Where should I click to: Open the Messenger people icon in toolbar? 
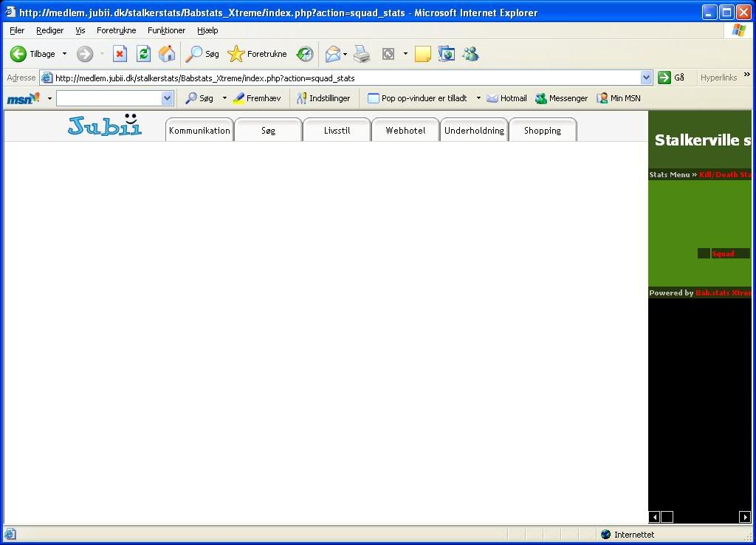(470, 54)
